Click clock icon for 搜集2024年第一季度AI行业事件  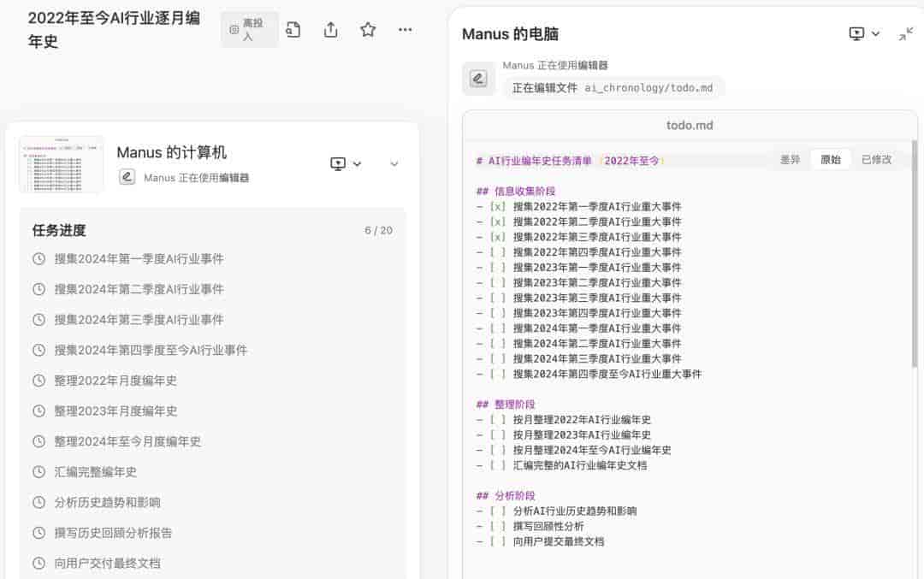[x=38, y=258]
